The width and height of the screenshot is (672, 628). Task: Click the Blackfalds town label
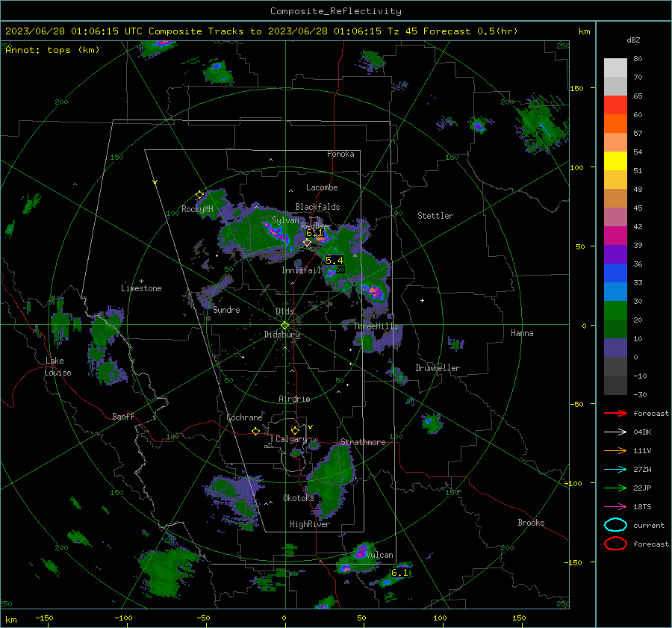[317, 207]
